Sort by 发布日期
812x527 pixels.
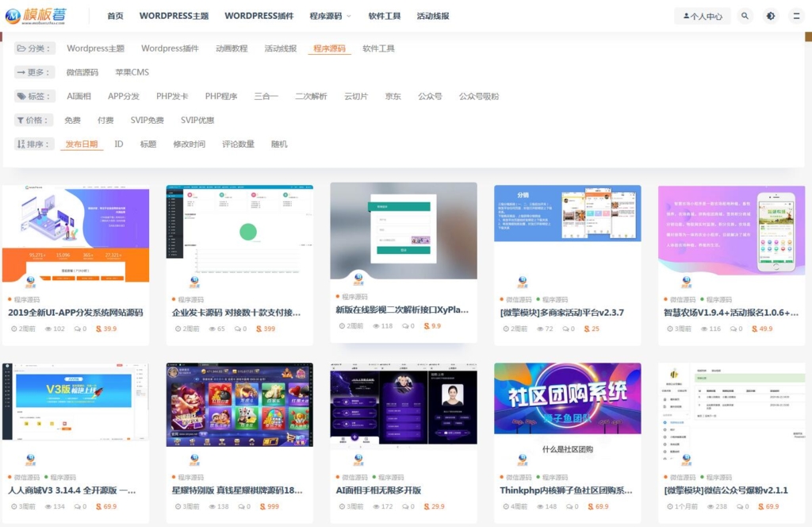82,144
